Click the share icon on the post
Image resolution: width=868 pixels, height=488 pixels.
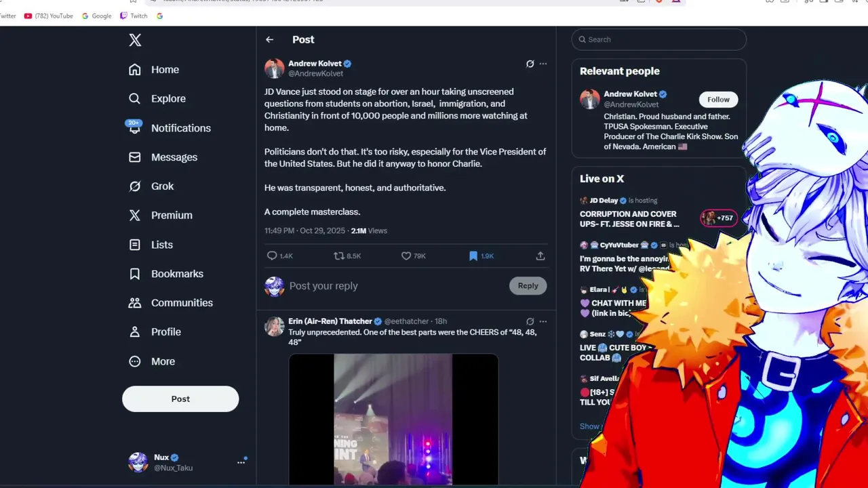(x=540, y=256)
